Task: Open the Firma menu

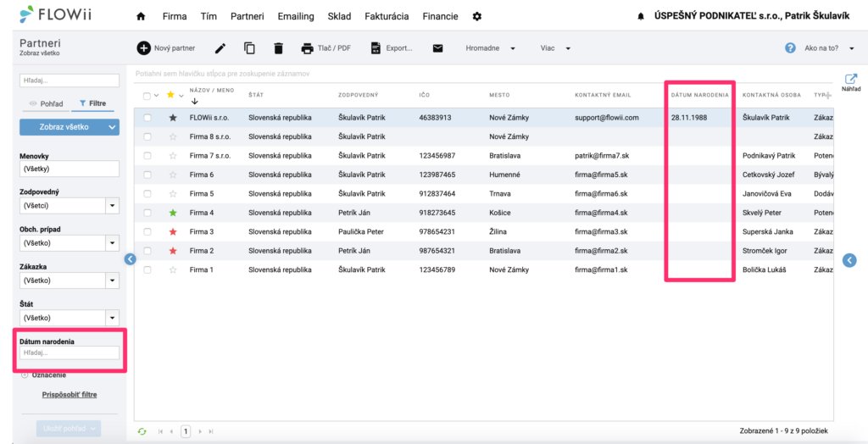Action: 175,17
